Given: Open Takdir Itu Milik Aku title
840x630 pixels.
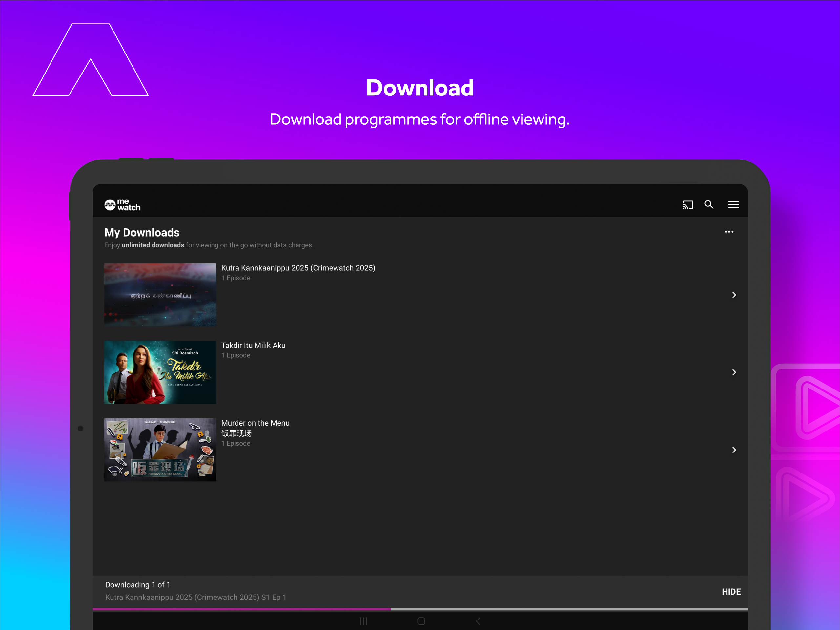Looking at the screenshot, I should click(253, 346).
